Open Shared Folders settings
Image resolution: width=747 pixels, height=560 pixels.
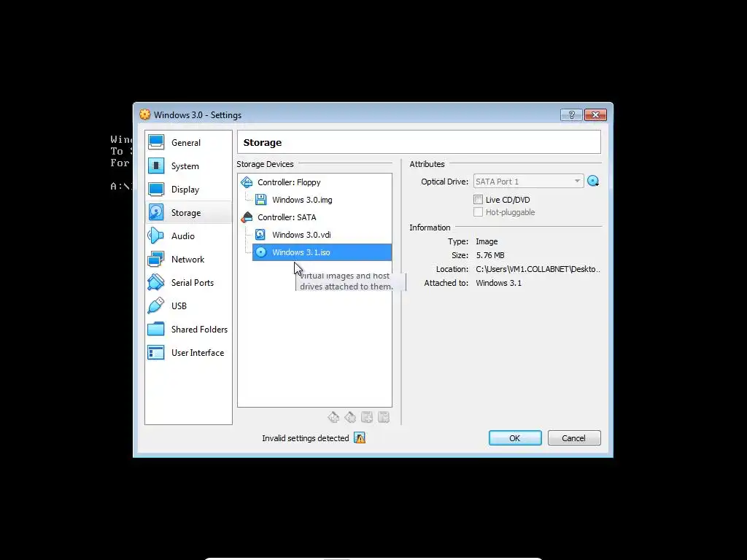coord(188,329)
